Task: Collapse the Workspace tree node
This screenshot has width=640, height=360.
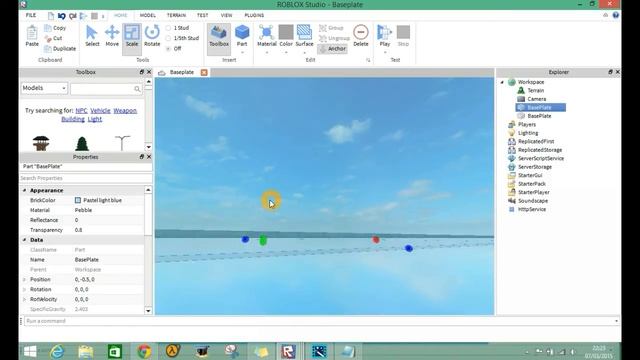Action: coord(502,82)
